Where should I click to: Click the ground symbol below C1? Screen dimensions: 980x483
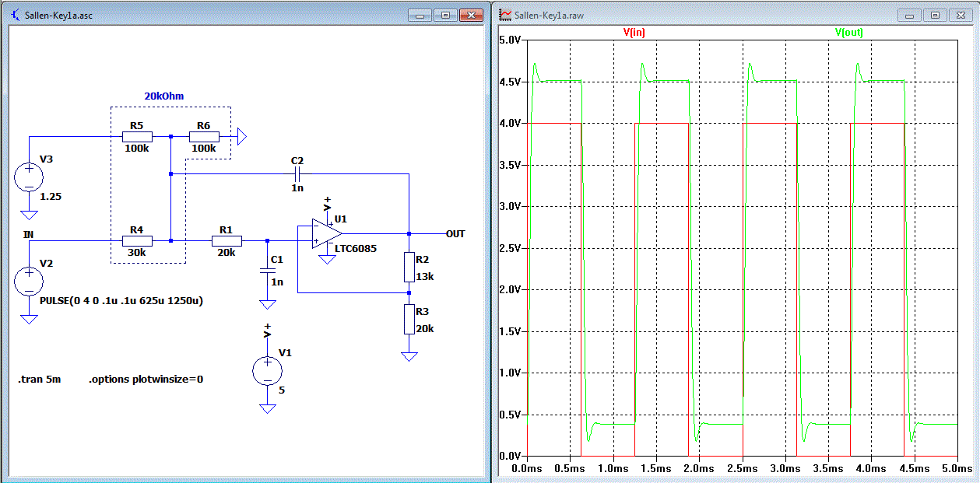pyautogui.click(x=267, y=304)
